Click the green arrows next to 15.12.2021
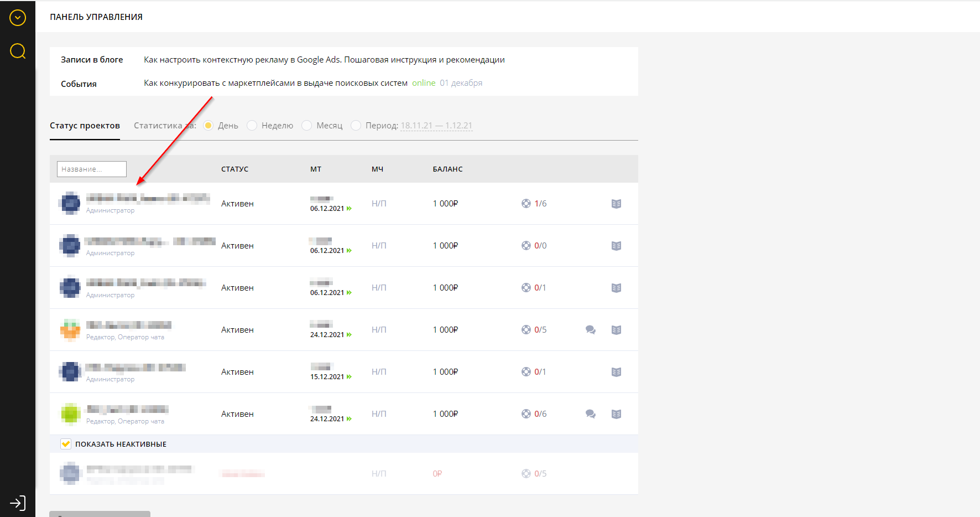 349,377
